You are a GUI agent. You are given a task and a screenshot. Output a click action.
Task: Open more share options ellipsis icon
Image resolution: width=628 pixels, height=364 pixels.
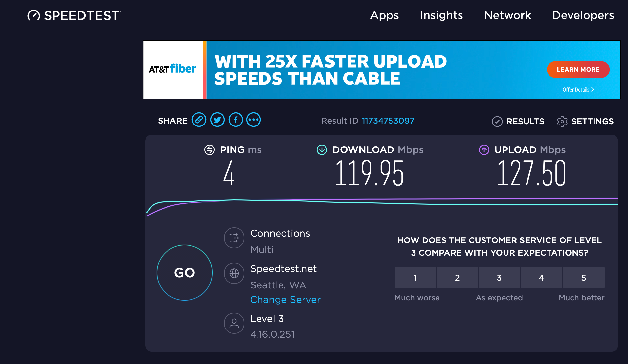coord(254,120)
